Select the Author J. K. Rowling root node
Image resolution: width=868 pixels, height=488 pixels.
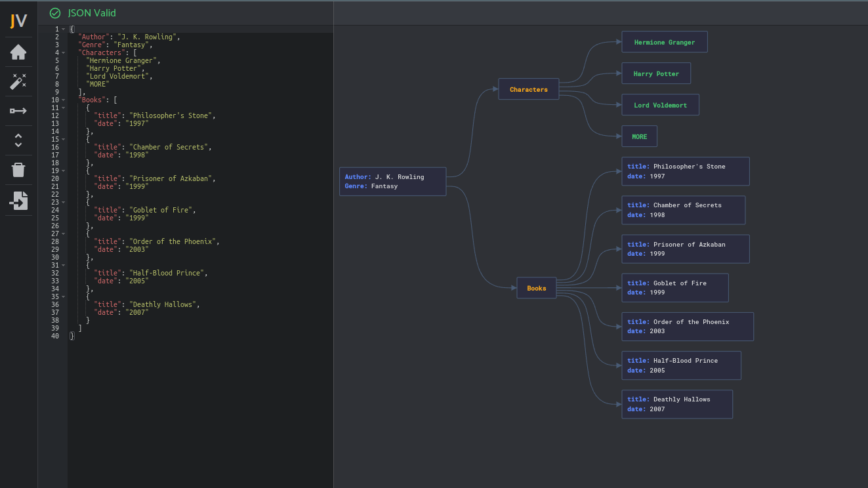tap(393, 182)
